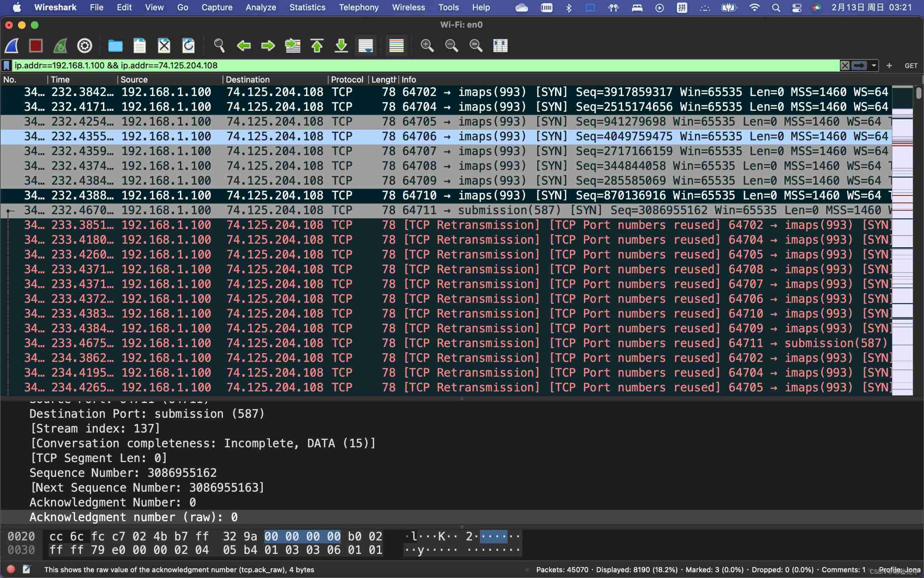Close the capture file from the toolbar
Screen dimensions: 924x578
tap(164, 45)
